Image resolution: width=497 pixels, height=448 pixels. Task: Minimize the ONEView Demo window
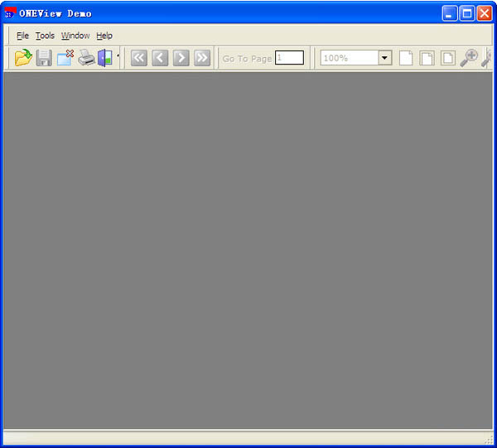pyautogui.click(x=450, y=13)
